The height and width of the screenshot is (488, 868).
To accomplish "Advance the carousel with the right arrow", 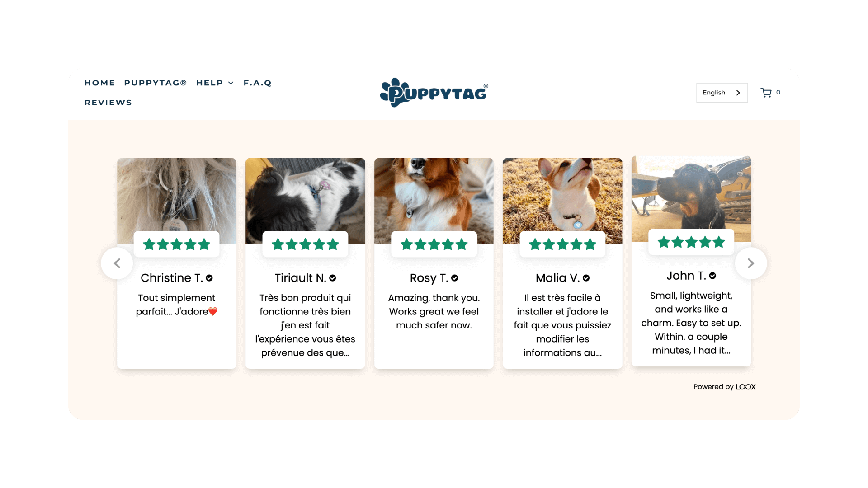I will coord(751,263).
